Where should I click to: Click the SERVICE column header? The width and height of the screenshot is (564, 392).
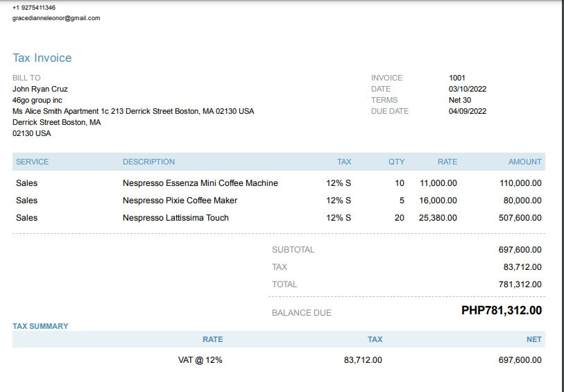(33, 162)
